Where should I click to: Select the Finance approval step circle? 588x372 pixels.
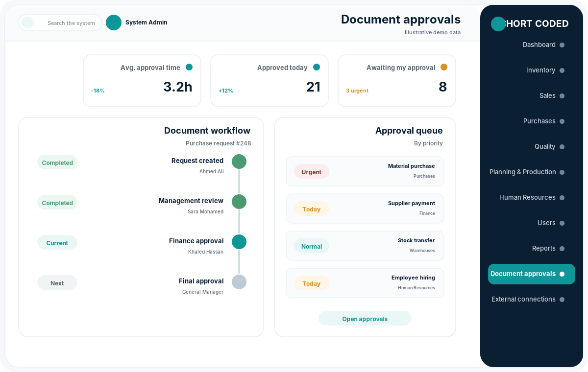[x=239, y=242]
